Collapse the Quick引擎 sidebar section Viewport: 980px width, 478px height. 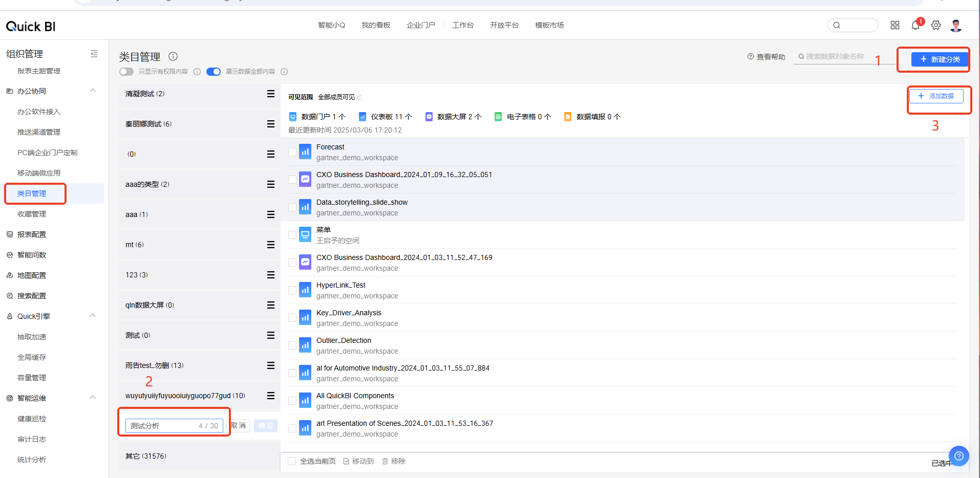tap(93, 316)
